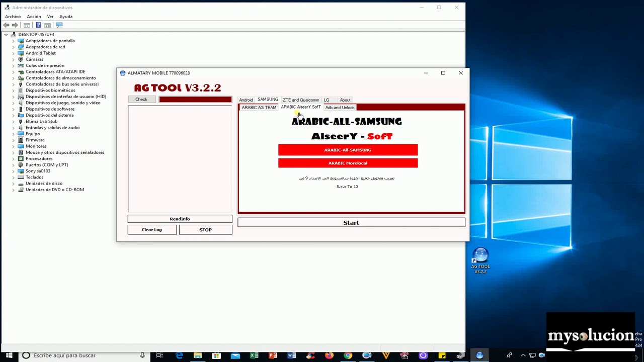Switch to ZTE and Qualcomm tab
The width and height of the screenshot is (644, 362).
tap(301, 100)
